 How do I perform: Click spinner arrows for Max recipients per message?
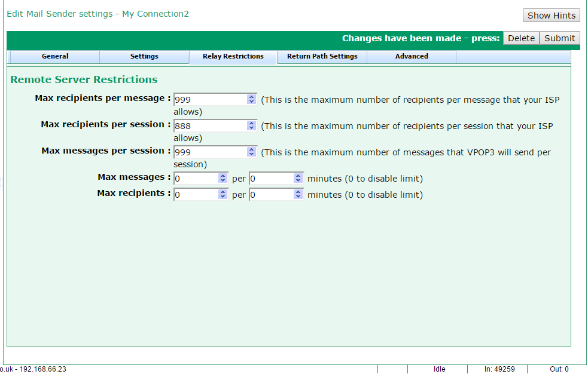[x=251, y=100]
